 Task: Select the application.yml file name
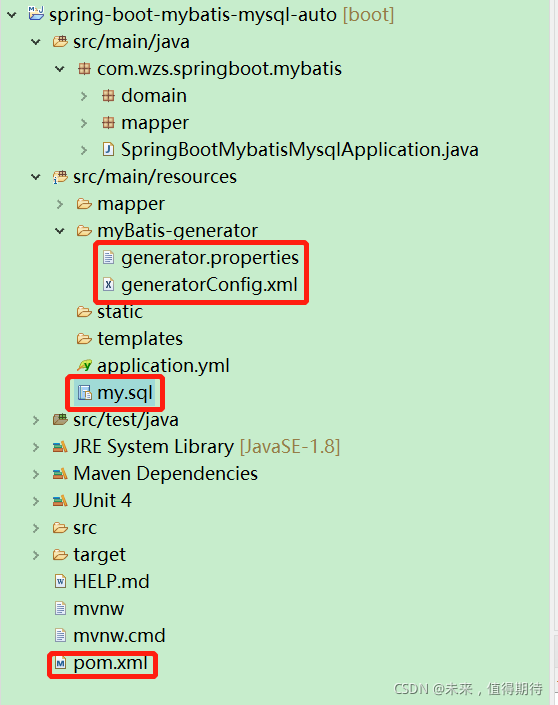(163, 366)
